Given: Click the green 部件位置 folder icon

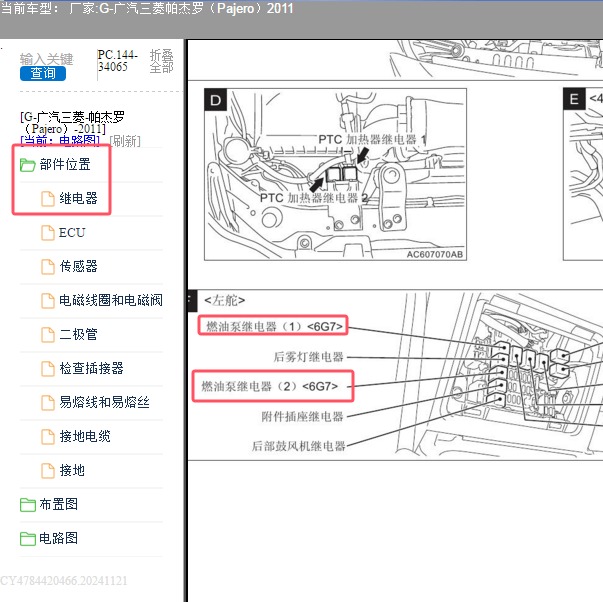Looking at the screenshot, I should click(x=28, y=165).
